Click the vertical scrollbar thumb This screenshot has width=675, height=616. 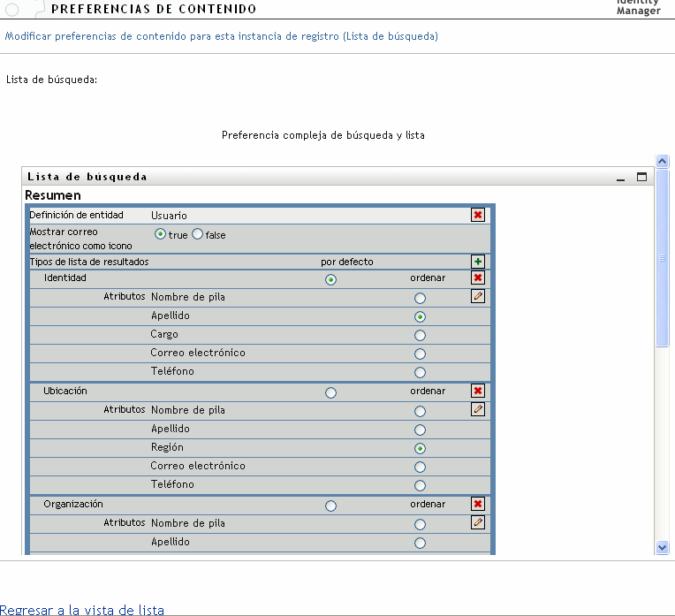[x=662, y=257]
